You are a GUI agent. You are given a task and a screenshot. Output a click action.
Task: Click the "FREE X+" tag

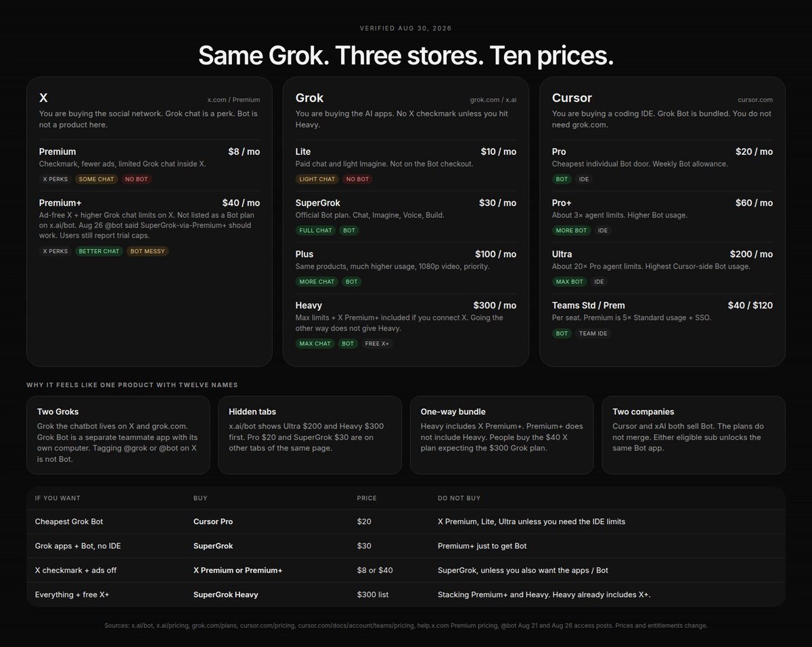378,344
